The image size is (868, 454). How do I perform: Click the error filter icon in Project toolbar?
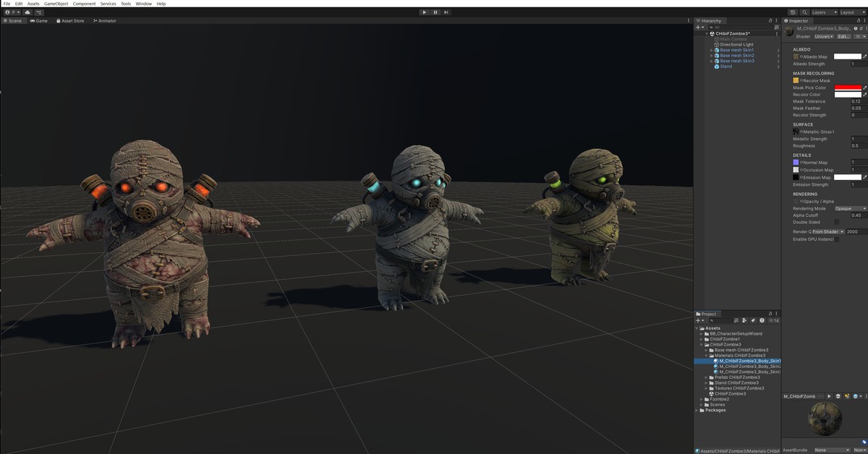[x=762, y=320]
